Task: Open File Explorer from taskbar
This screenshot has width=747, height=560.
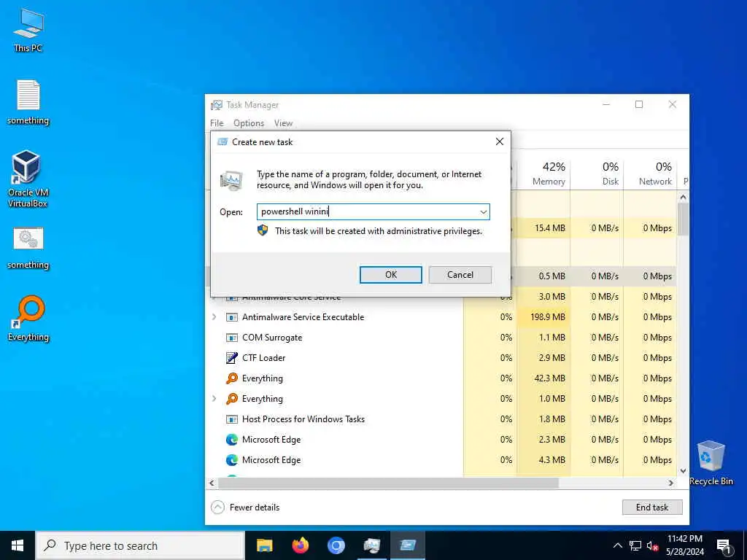Action: 264,545
